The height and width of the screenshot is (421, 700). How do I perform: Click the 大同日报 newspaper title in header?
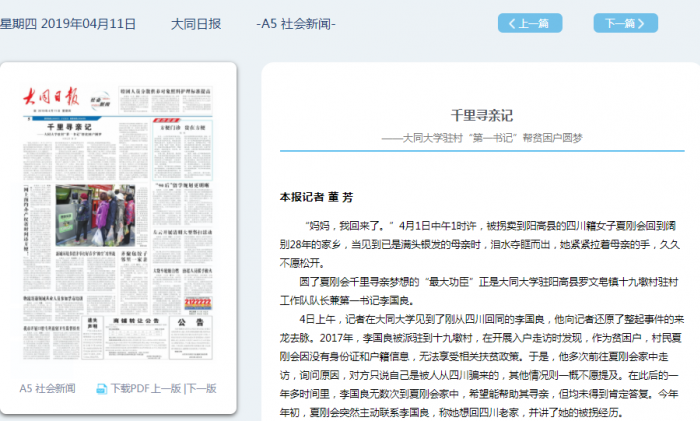(196, 24)
